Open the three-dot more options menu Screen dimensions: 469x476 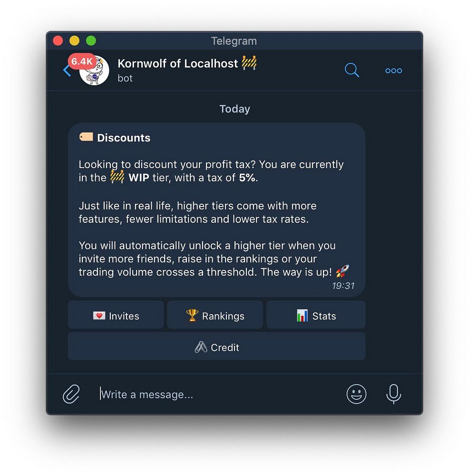(393, 71)
